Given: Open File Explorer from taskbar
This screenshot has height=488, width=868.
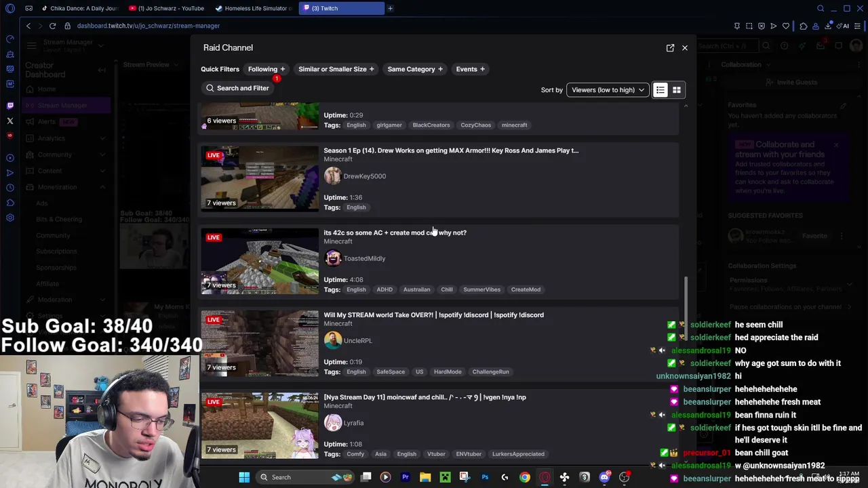Looking at the screenshot, I should click(x=425, y=477).
